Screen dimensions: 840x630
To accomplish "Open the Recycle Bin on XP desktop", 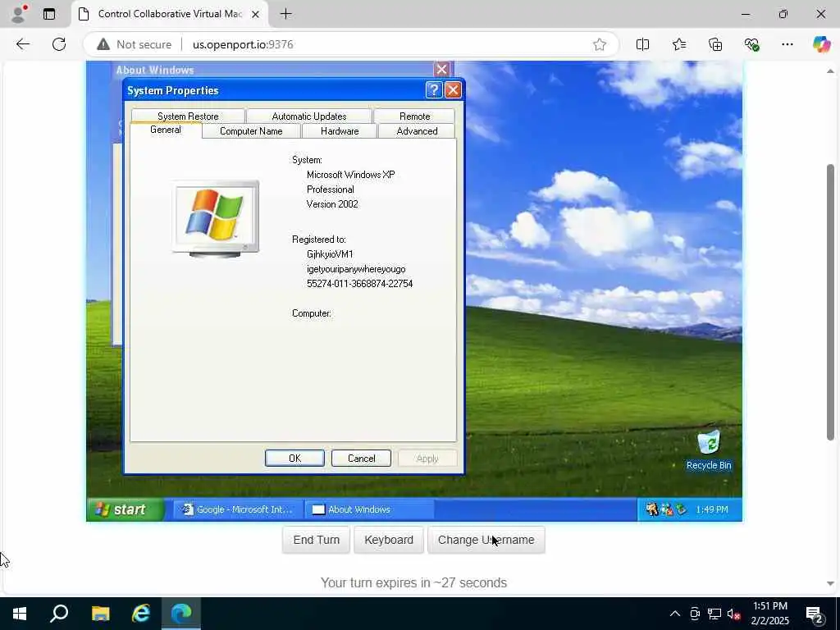I will 708,450.
